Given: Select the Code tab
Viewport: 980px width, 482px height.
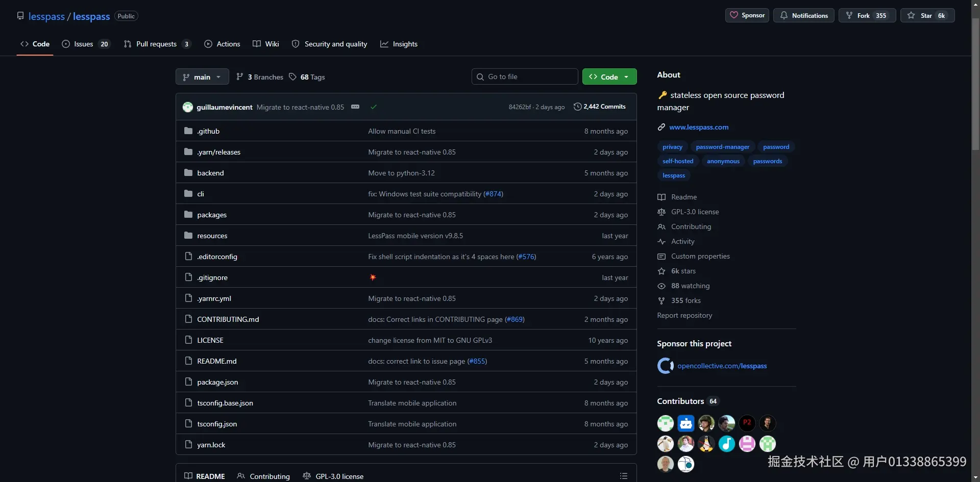Looking at the screenshot, I should [35, 44].
